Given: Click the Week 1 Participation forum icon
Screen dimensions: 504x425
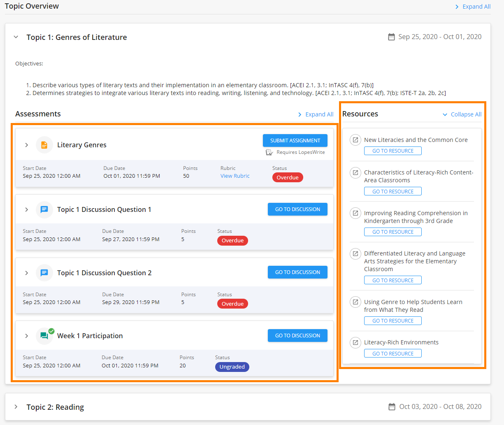Looking at the screenshot, I should [x=44, y=336].
